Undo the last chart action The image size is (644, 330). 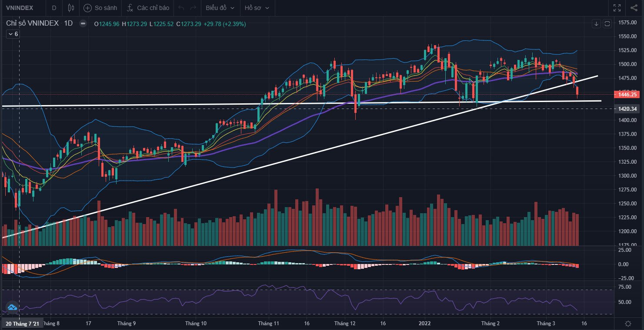click(x=182, y=8)
